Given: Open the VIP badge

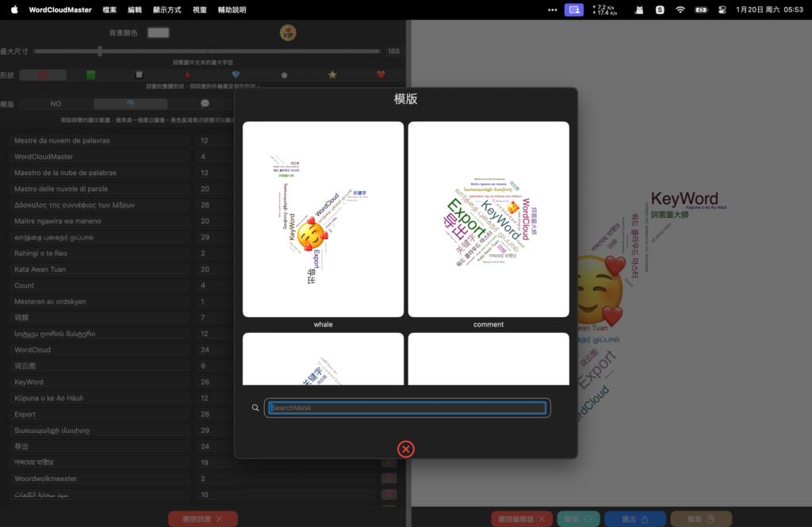Looking at the screenshot, I should coord(288,33).
